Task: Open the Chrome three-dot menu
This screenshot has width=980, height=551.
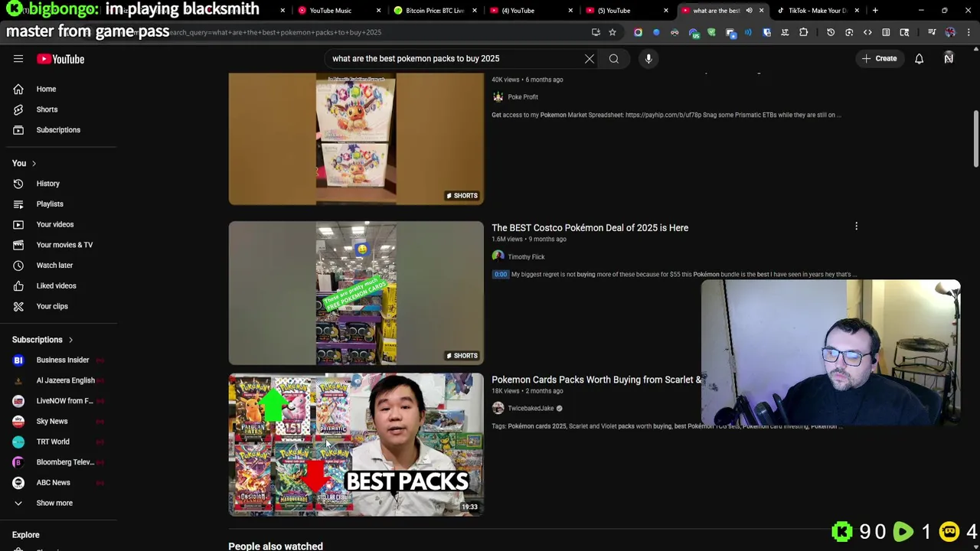Action: (x=969, y=32)
